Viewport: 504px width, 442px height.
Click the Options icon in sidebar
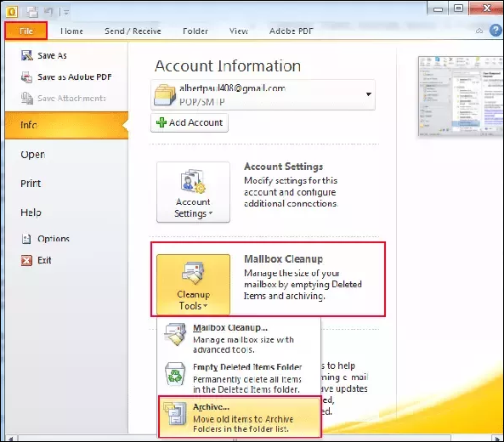pos(26,239)
